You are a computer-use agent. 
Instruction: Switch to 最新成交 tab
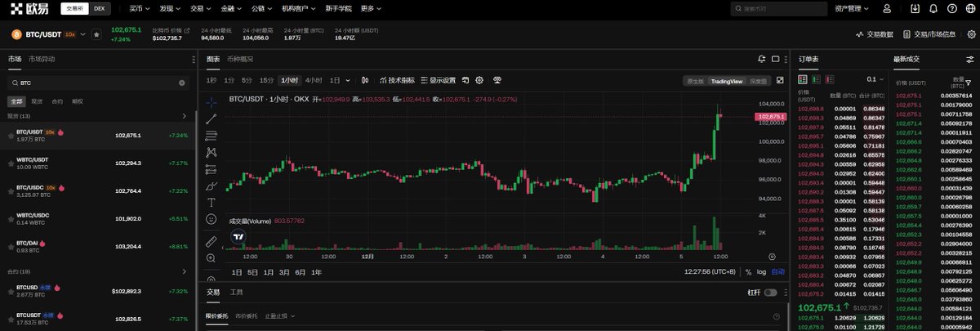click(x=906, y=59)
